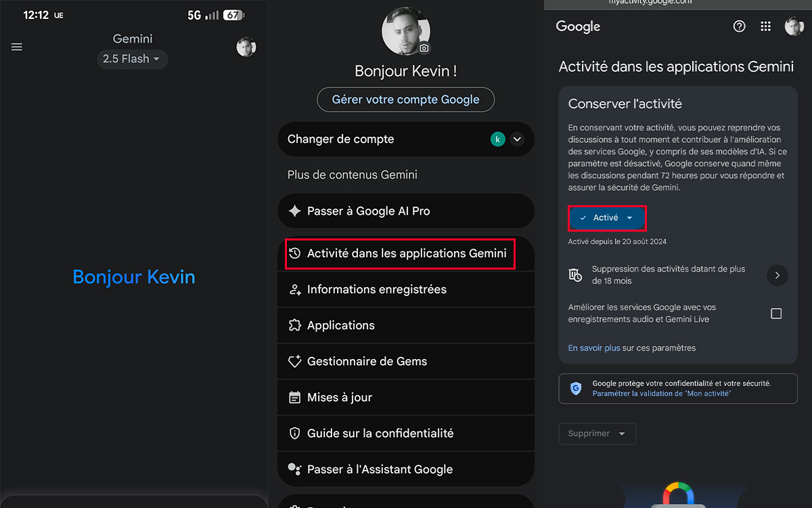
Task: Check the Gemini Live audio recordings checkbox
Action: coord(775,312)
